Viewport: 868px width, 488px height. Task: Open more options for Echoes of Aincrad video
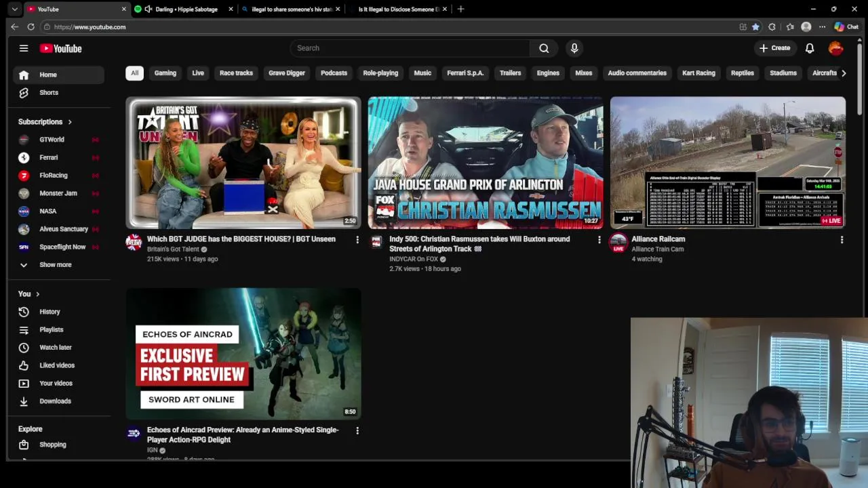357,430
